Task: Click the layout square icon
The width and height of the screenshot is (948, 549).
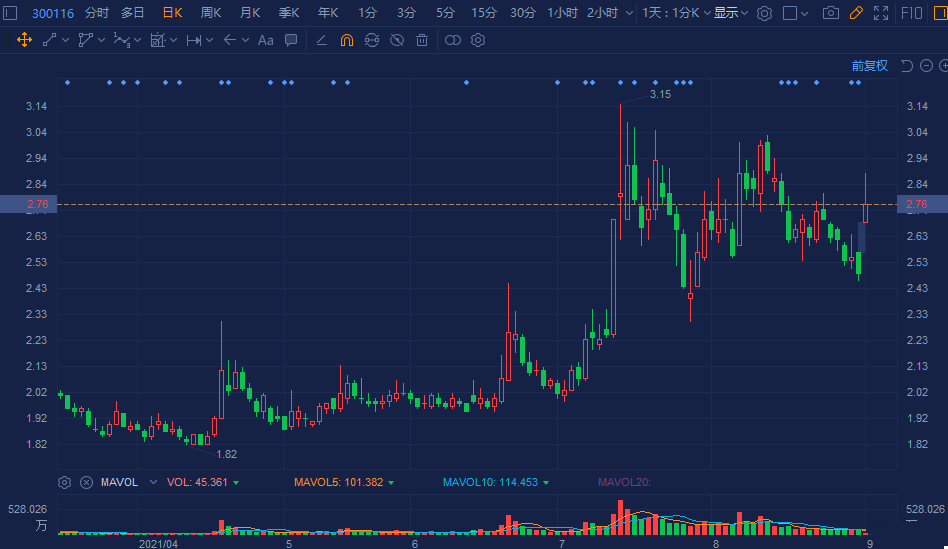Action: (790, 13)
